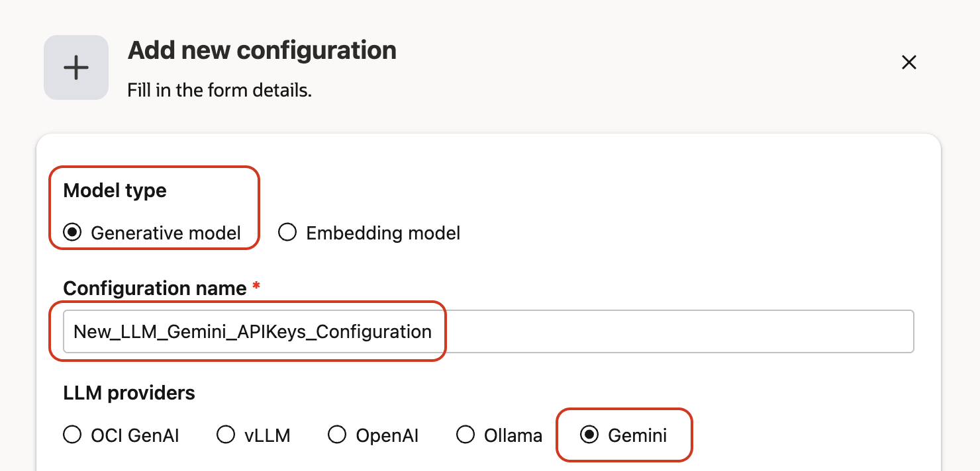Click the OpenAI label text
980x471 pixels.
pyautogui.click(x=387, y=435)
